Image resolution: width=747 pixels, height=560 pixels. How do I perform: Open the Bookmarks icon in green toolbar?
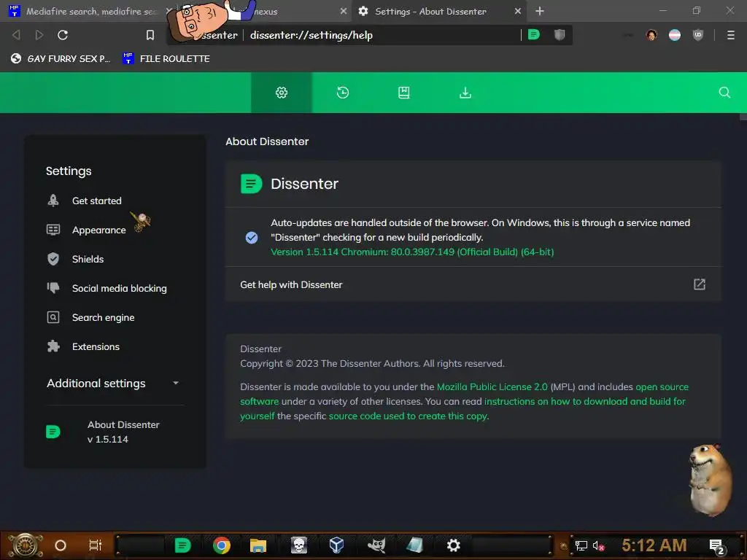[404, 93]
